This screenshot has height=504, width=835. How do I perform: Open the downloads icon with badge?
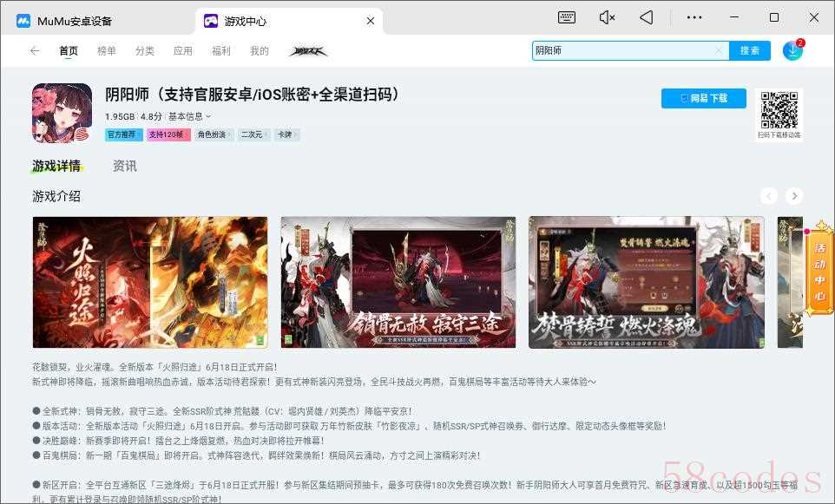[x=793, y=50]
